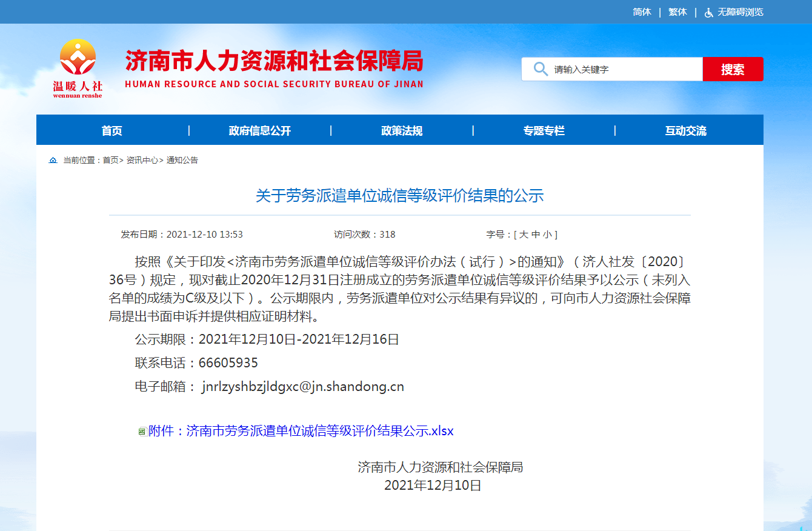Click the search magnifier icon
This screenshot has height=531, width=812.
click(x=541, y=69)
